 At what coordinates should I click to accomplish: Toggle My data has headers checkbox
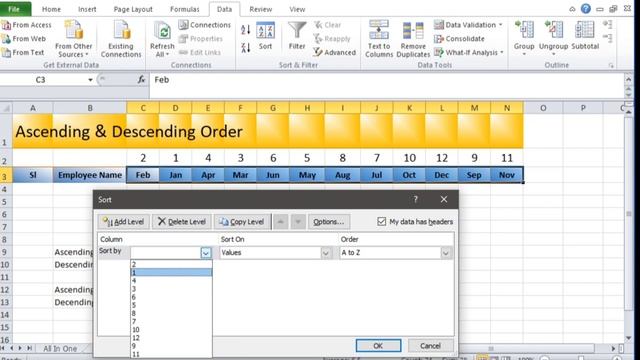[x=381, y=222]
